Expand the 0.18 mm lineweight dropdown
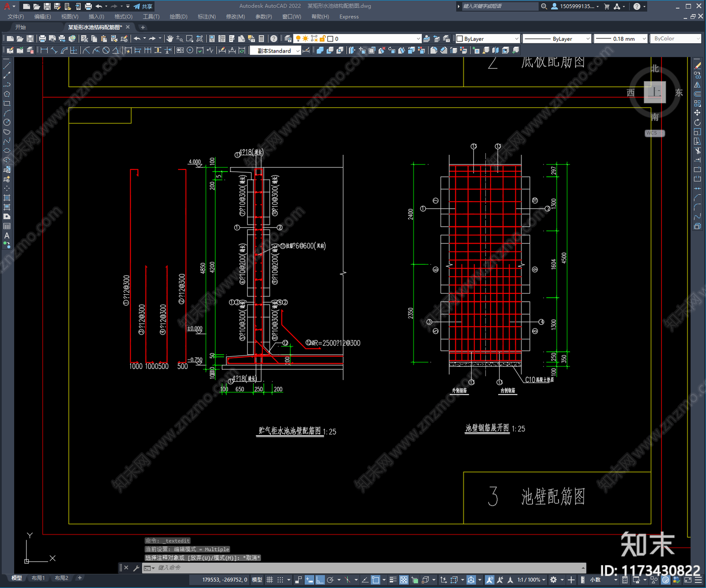Image resolution: width=706 pixels, height=588 pixels. (x=620, y=39)
